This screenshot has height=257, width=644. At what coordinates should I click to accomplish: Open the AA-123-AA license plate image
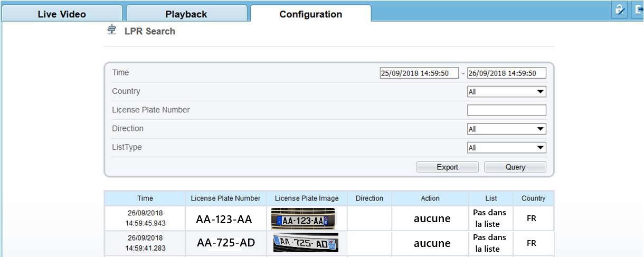(x=303, y=218)
